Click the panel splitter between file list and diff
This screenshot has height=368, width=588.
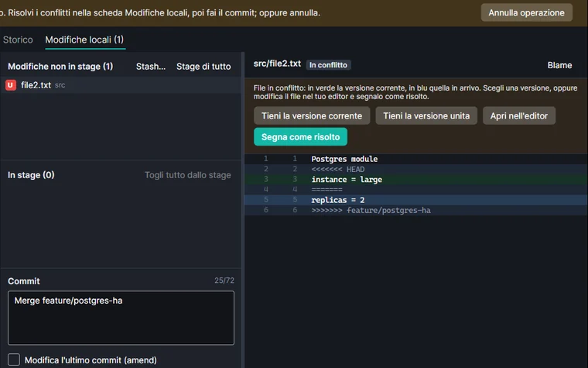[243, 210]
